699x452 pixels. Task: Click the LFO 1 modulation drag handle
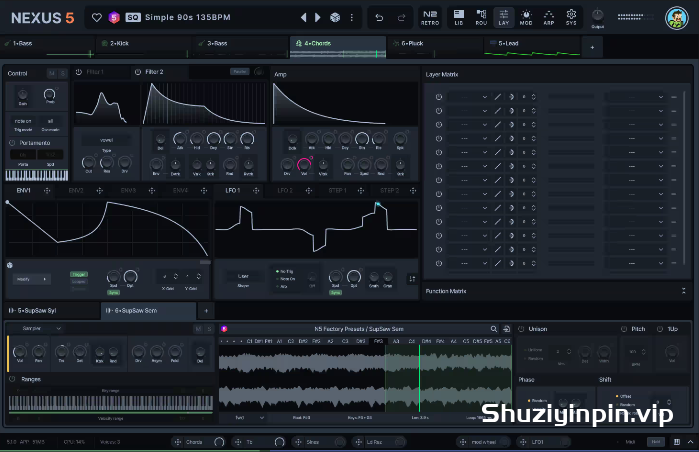pos(256,191)
